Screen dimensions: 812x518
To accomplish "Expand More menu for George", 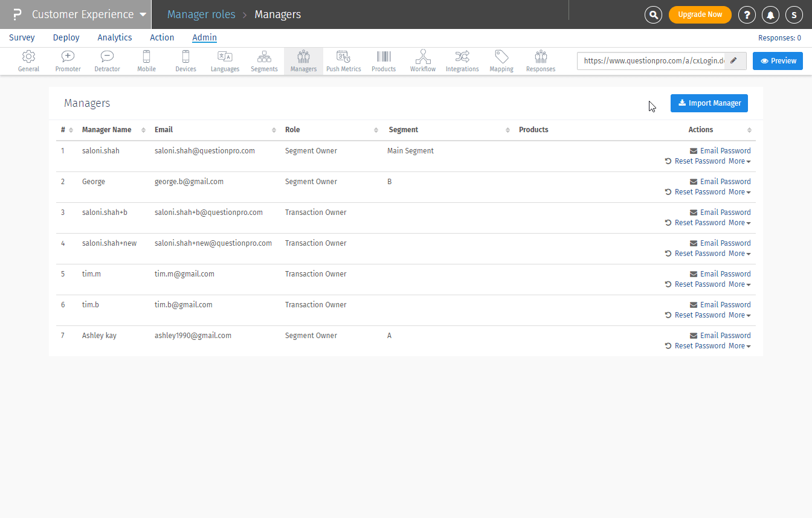I will 739,192.
